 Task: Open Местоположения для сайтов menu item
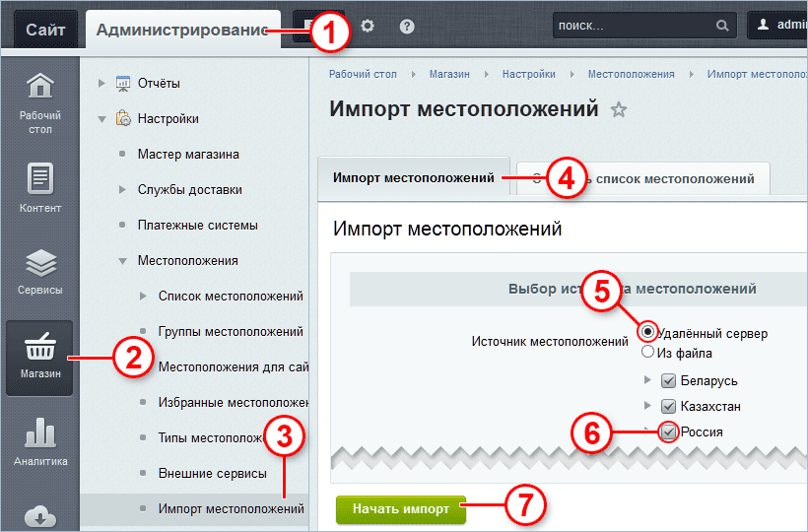(x=234, y=367)
